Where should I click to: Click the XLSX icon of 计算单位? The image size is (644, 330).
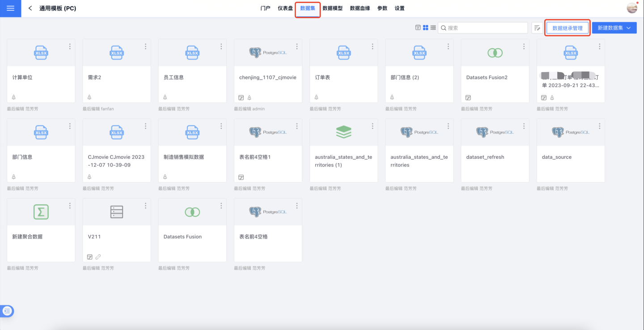(x=41, y=53)
